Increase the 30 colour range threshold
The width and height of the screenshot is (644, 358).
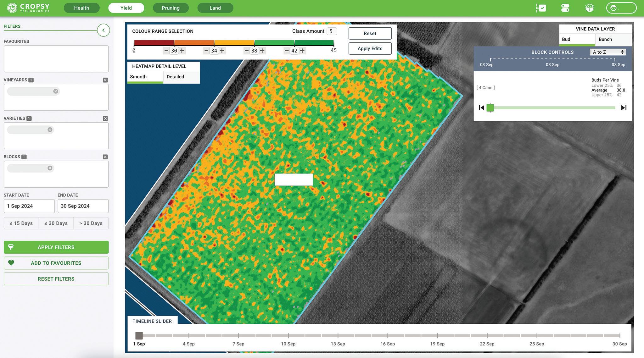[182, 51]
